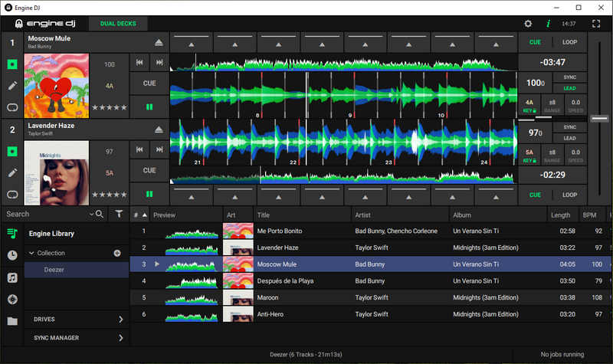613x364 pixels.
Task: Collapse the Collection tree node
Action: (31, 253)
